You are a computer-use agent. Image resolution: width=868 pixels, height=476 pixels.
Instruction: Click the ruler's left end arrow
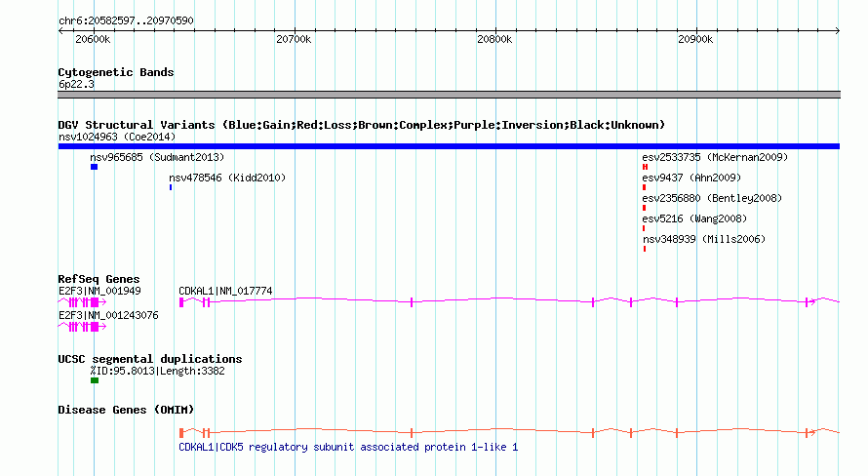60,30
